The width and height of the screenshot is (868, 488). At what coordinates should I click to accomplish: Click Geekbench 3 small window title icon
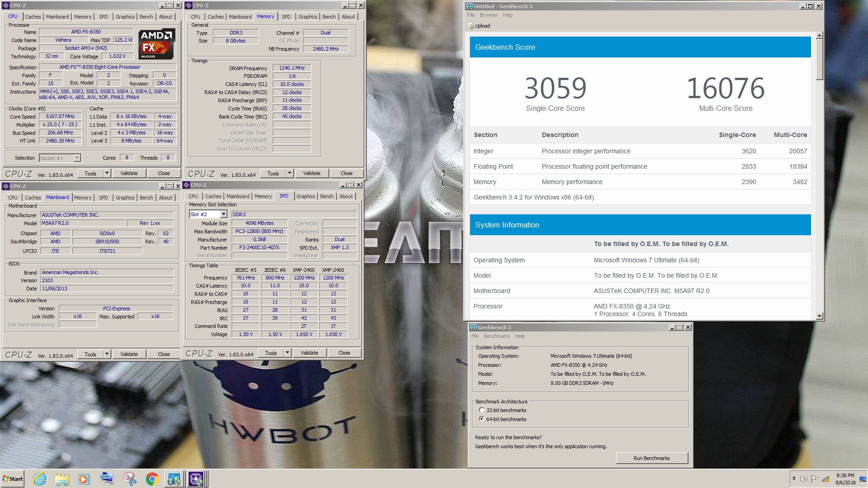pos(474,327)
